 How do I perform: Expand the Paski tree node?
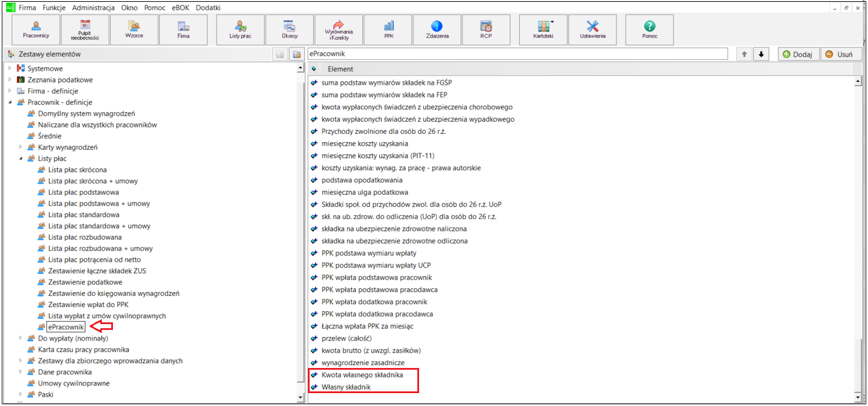click(20, 394)
